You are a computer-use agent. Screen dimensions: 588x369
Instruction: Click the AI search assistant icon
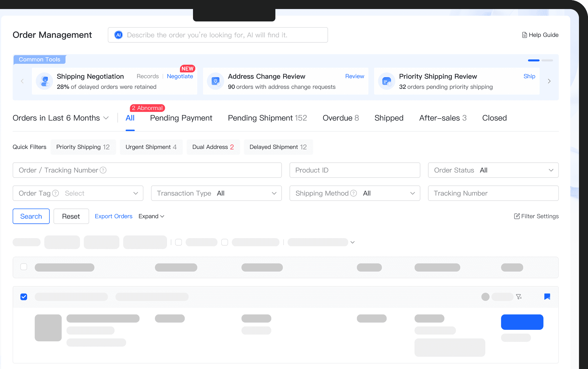(119, 35)
